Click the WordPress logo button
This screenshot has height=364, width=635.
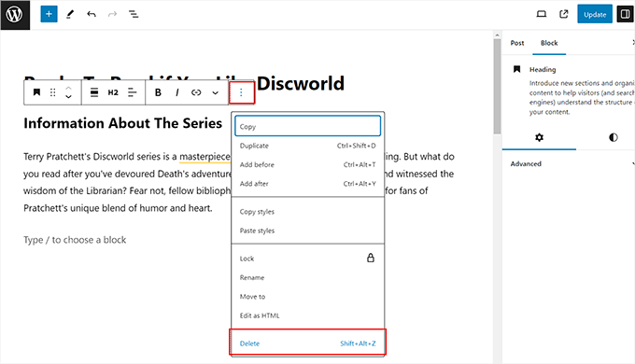click(x=15, y=15)
